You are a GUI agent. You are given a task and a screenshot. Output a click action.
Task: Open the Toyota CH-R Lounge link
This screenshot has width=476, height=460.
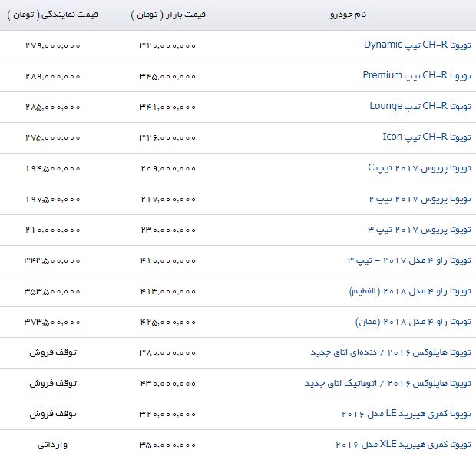(x=421, y=106)
